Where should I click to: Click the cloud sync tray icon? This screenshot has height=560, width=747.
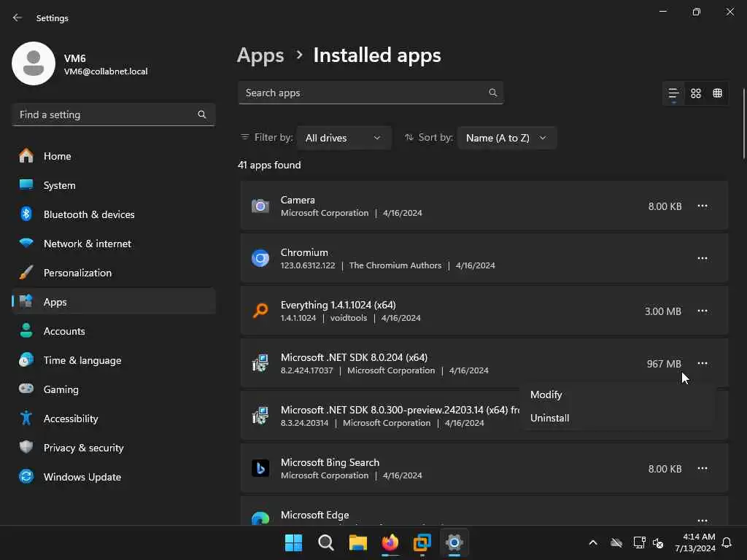click(616, 542)
